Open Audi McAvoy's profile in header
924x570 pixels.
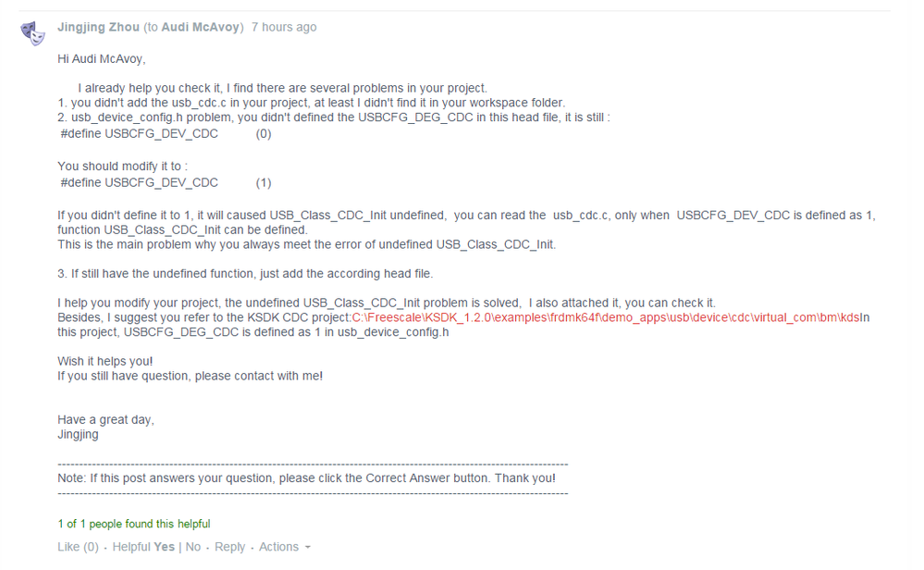coord(201,27)
